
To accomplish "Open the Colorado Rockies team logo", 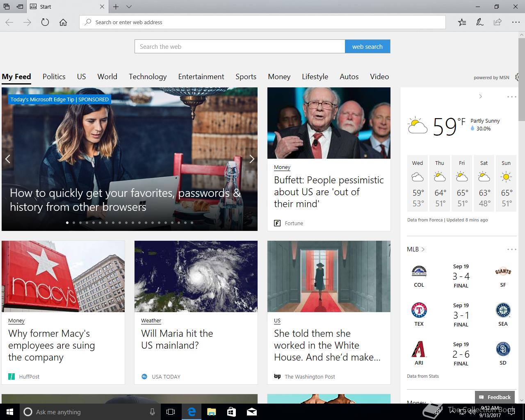I will point(419,271).
